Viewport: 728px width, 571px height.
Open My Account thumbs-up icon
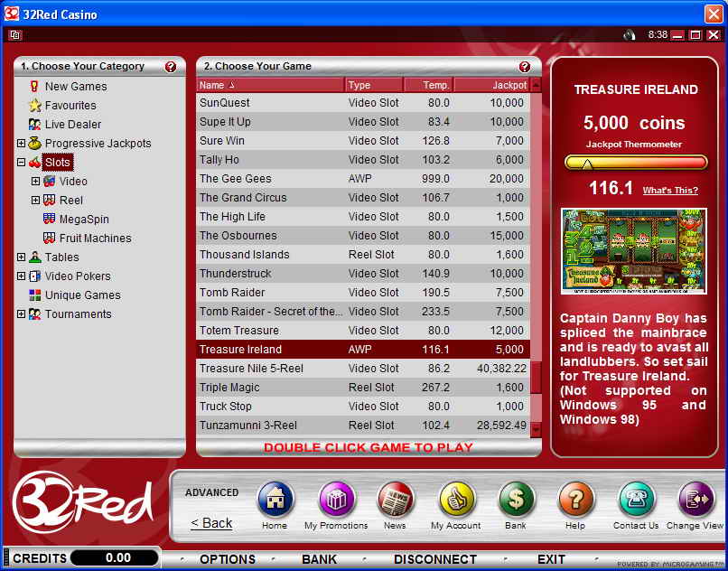point(457,500)
